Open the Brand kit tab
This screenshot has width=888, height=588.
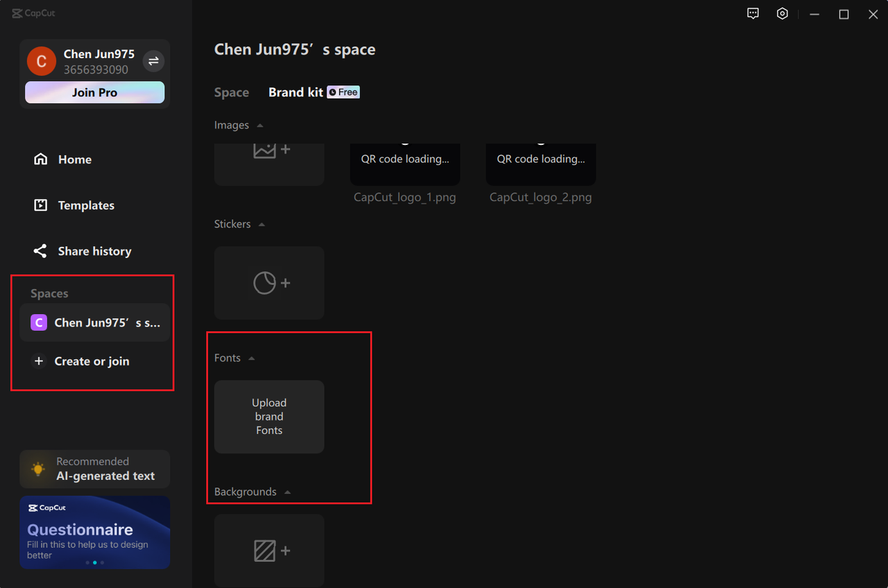click(x=296, y=92)
